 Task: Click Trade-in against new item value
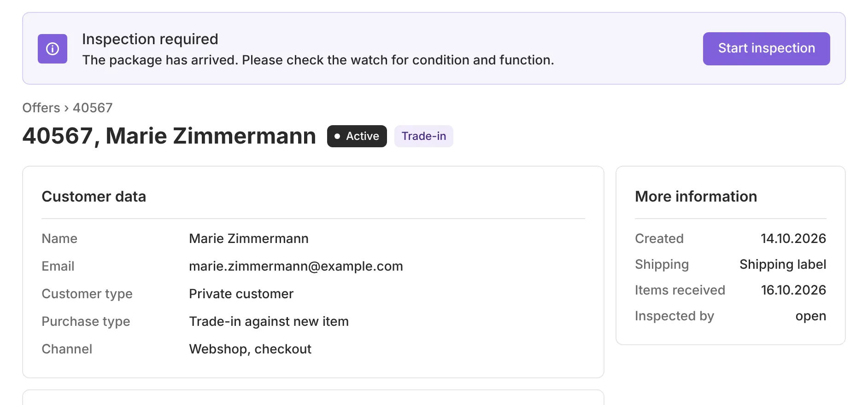[269, 321]
